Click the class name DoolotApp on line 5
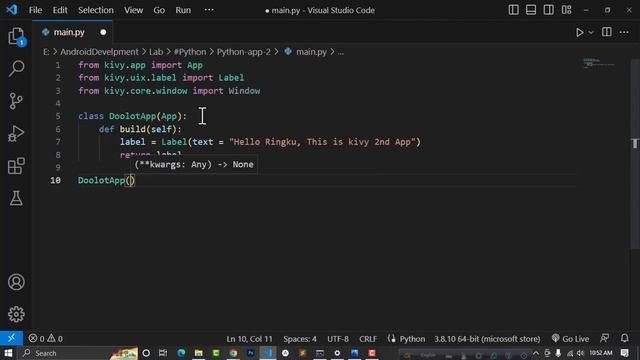Screen dimensions: 640x360 pyautogui.click(x=132, y=116)
